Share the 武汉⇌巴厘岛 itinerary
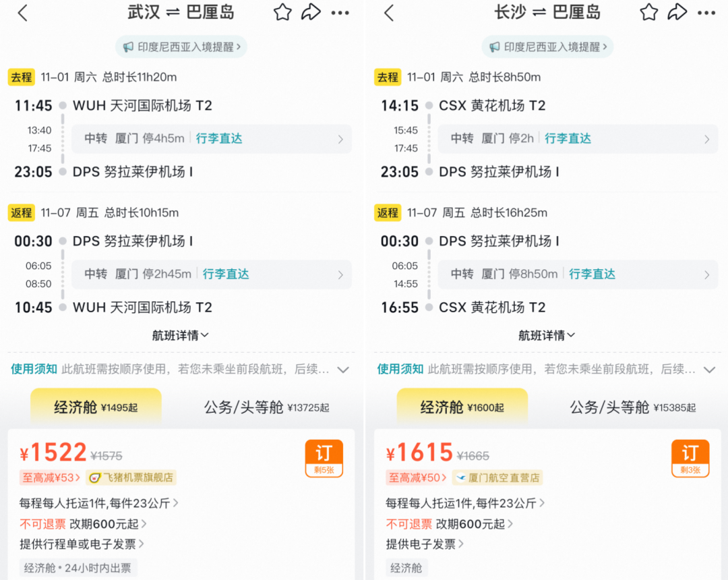728x580 pixels. tap(311, 12)
